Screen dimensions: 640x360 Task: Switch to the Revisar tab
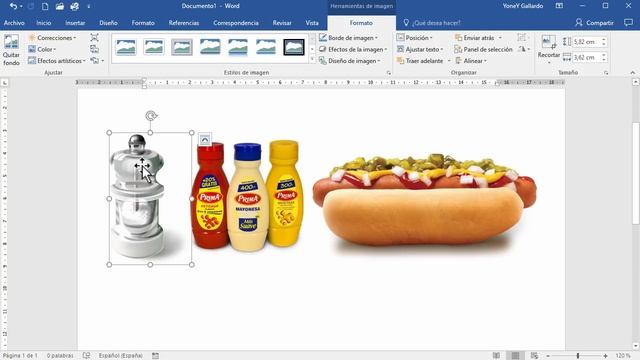pyautogui.click(x=282, y=23)
